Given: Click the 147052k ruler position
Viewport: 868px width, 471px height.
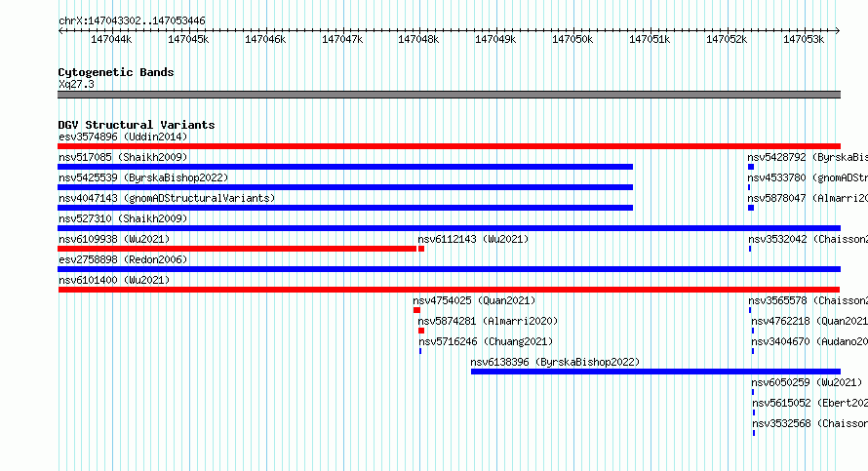Looking at the screenshot, I should click(727, 39).
